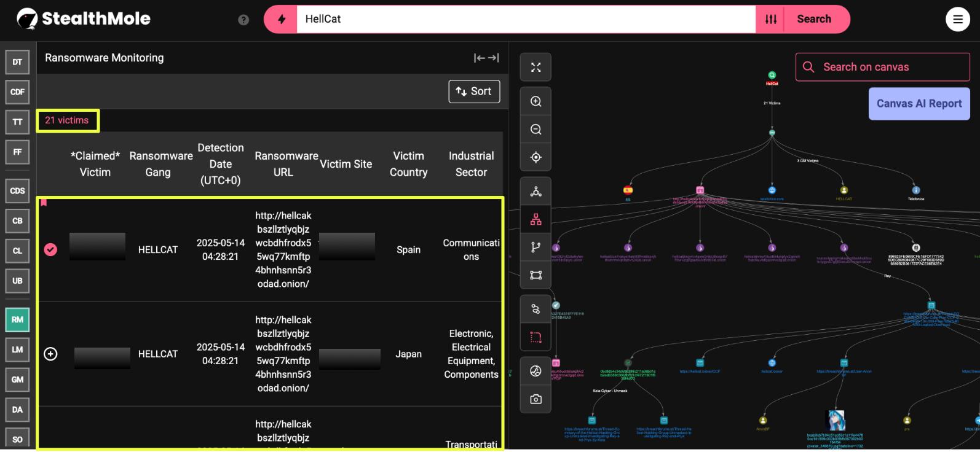Switch to the LM sidebar module
This screenshot has height=452, width=980.
click(17, 349)
